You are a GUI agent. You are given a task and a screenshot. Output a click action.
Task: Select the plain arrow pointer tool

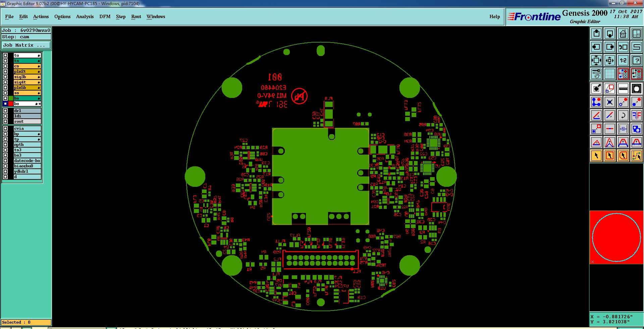596,156
